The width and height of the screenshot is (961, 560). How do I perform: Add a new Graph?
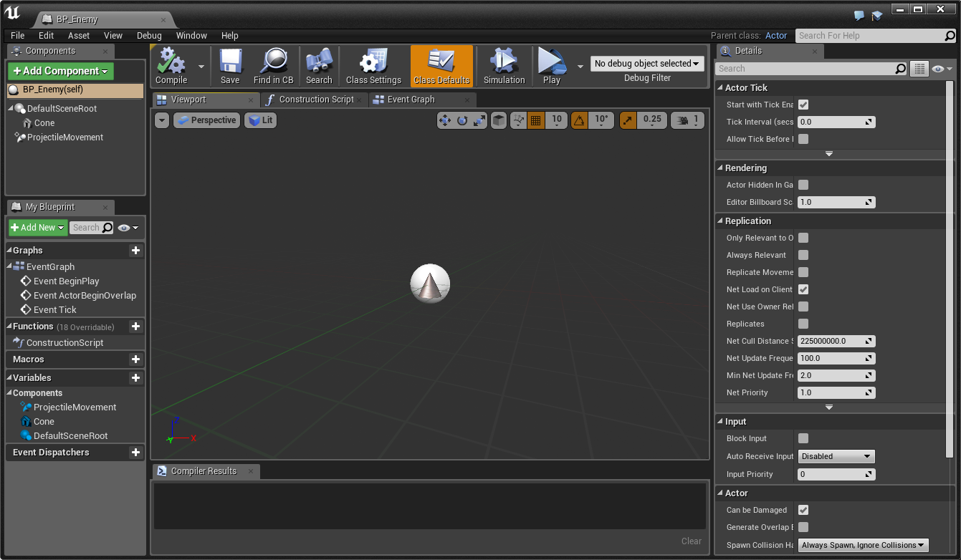click(x=135, y=250)
